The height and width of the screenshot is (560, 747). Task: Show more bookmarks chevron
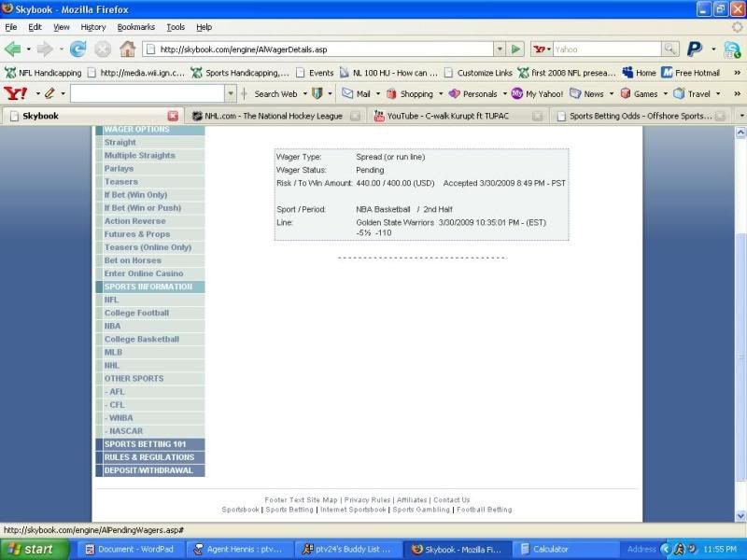(737, 73)
